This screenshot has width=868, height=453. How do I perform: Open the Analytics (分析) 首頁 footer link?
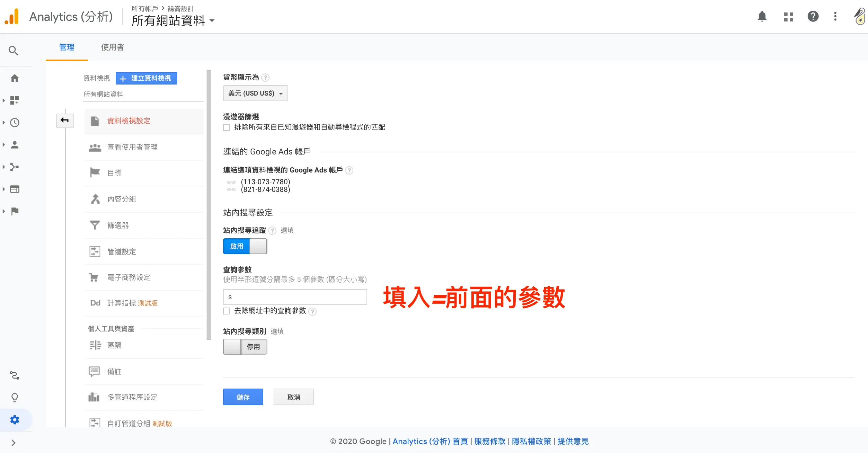click(430, 441)
